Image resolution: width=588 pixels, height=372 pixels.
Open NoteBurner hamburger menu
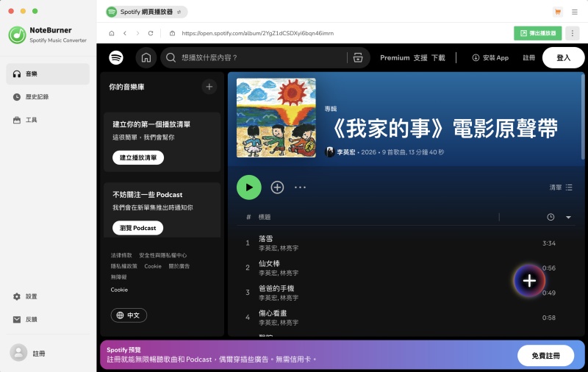pyautogui.click(x=575, y=12)
